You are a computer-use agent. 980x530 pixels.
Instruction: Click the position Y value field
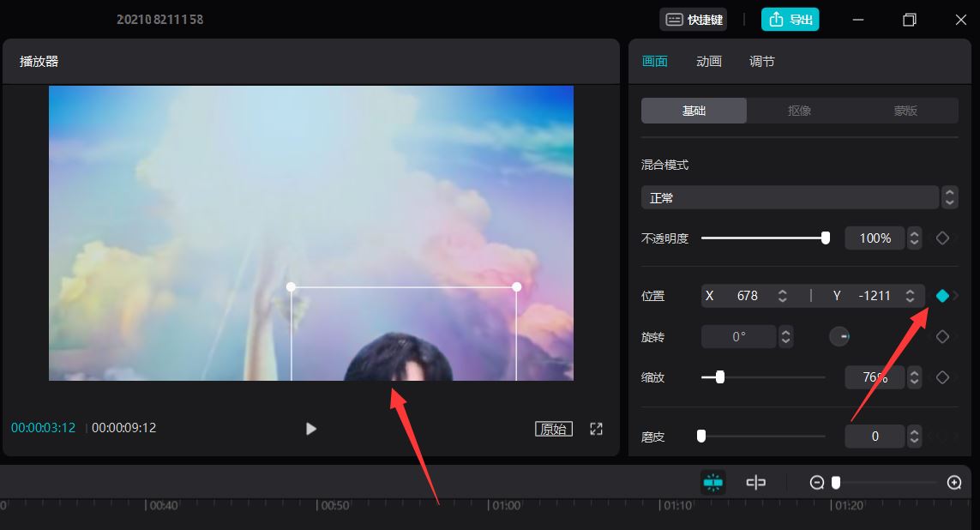tap(874, 296)
